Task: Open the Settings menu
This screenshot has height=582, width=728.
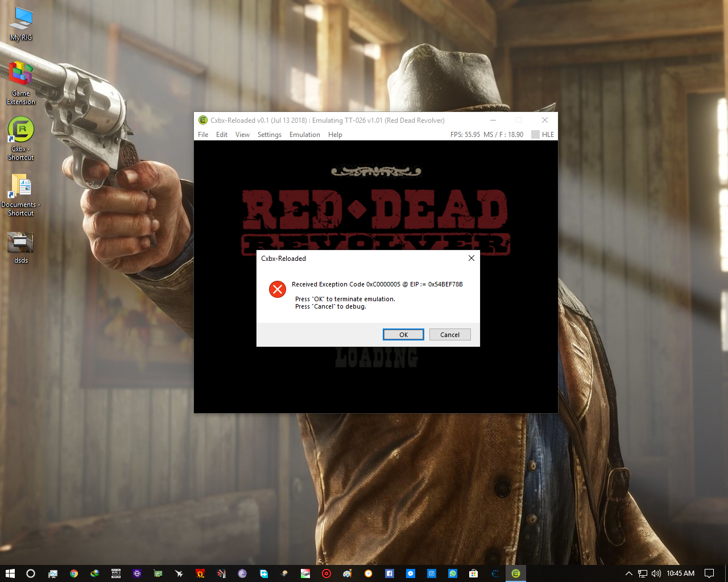Action: coord(270,135)
